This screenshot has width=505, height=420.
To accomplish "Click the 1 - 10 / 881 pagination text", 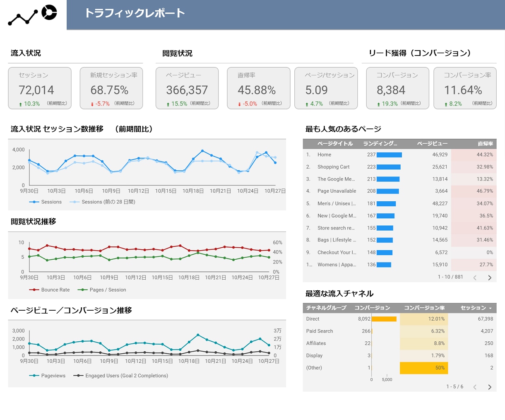I will (450, 277).
